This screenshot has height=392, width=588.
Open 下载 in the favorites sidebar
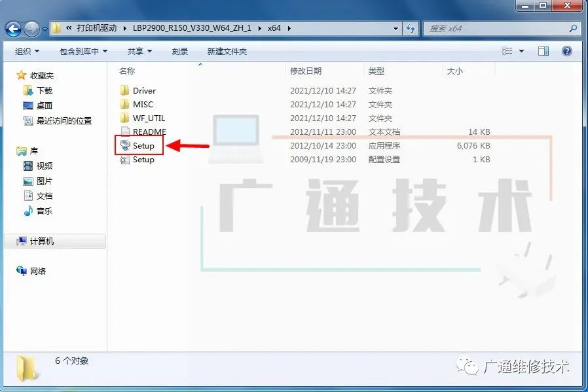pyautogui.click(x=45, y=90)
